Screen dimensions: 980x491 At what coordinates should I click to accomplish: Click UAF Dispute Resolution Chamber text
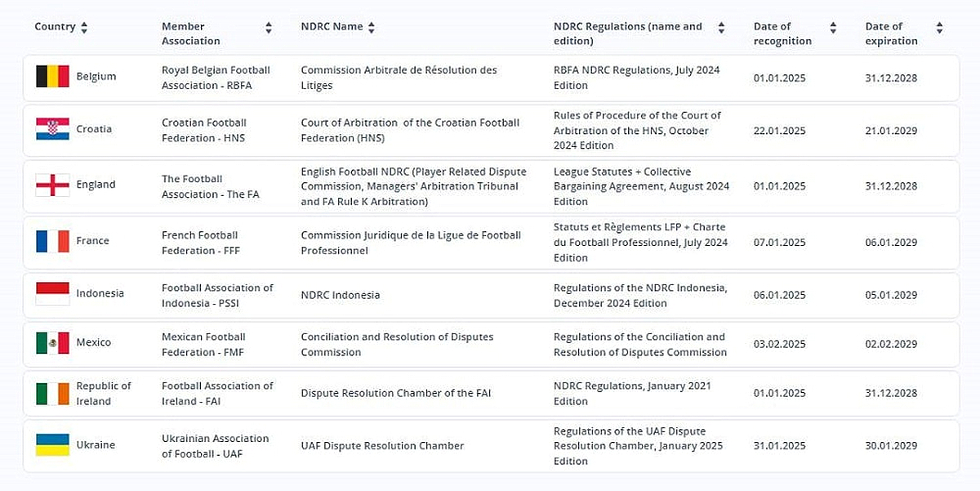(382, 446)
